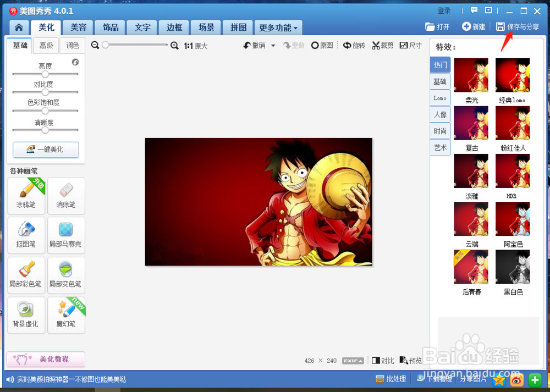550x392 pixels.
Task: Open the title bar dropdown menu icon
Action: point(488,10)
